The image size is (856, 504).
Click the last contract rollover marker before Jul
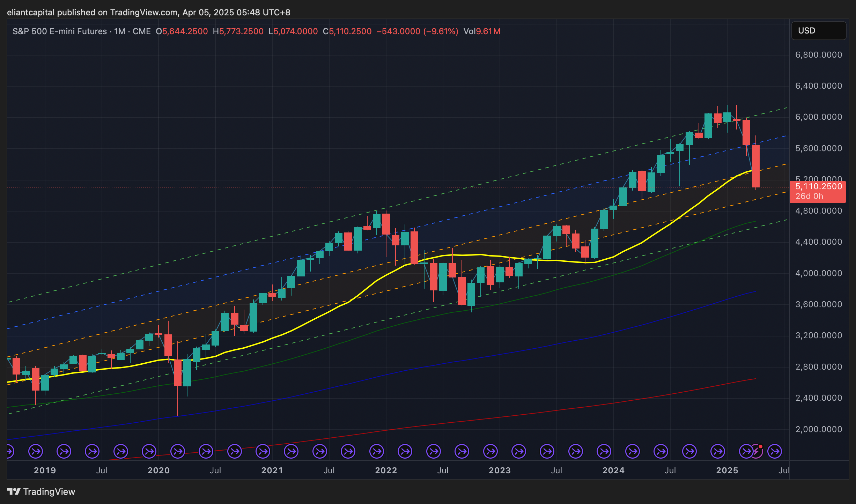pos(775,451)
